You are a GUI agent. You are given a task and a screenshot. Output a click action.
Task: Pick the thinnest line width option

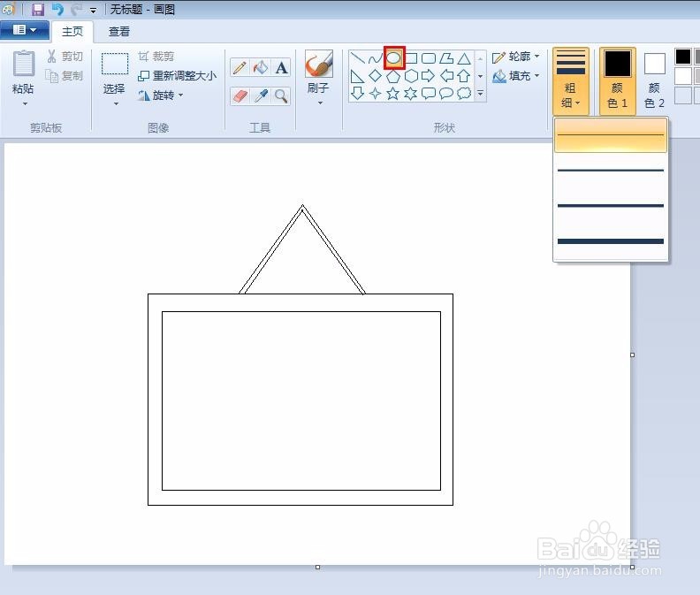coord(611,135)
